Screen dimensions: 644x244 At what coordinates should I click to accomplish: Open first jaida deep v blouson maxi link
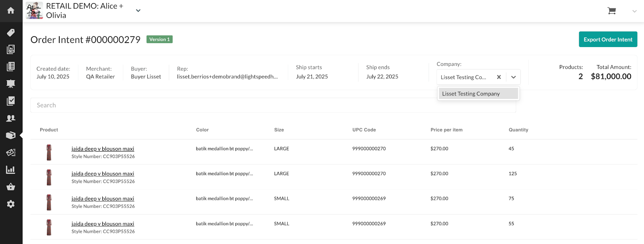[x=103, y=149]
